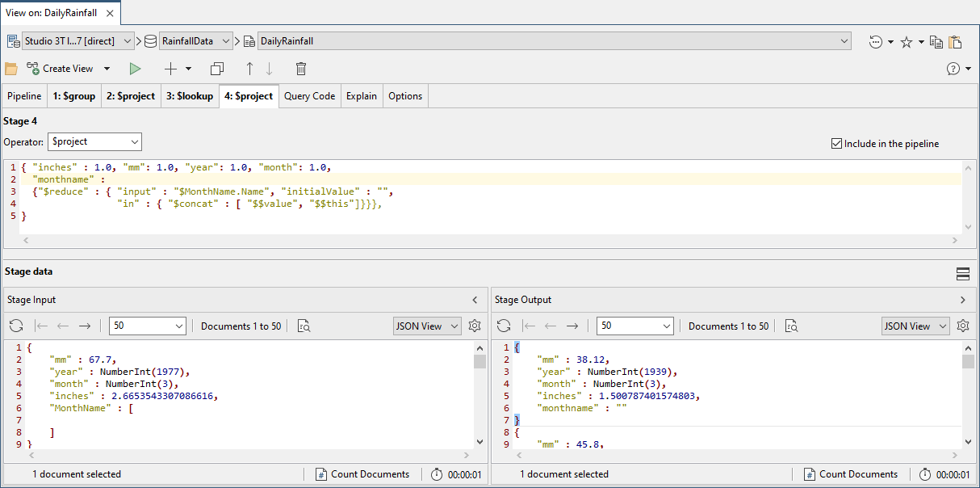The width and height of the screenshot is (980, 488).
Task: Move stage up in the pipeline
Action: [x=249, y=69]
